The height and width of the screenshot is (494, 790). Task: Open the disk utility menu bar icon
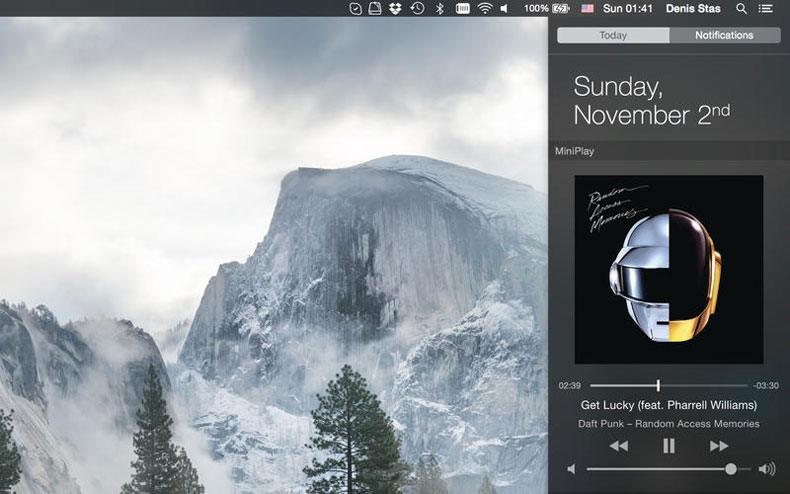pyautogui.click(x=375, y=9)
